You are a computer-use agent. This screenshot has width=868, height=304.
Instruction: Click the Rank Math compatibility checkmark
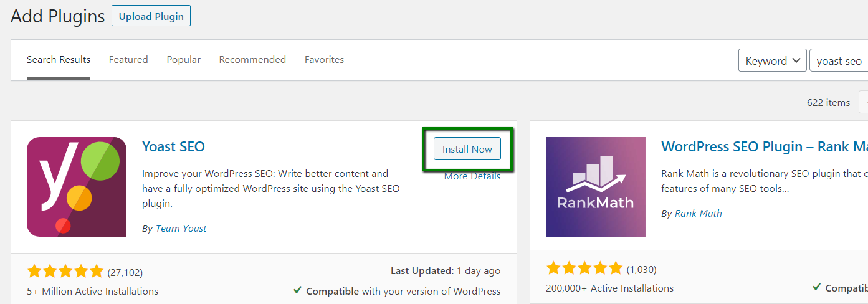click(817, 288)
